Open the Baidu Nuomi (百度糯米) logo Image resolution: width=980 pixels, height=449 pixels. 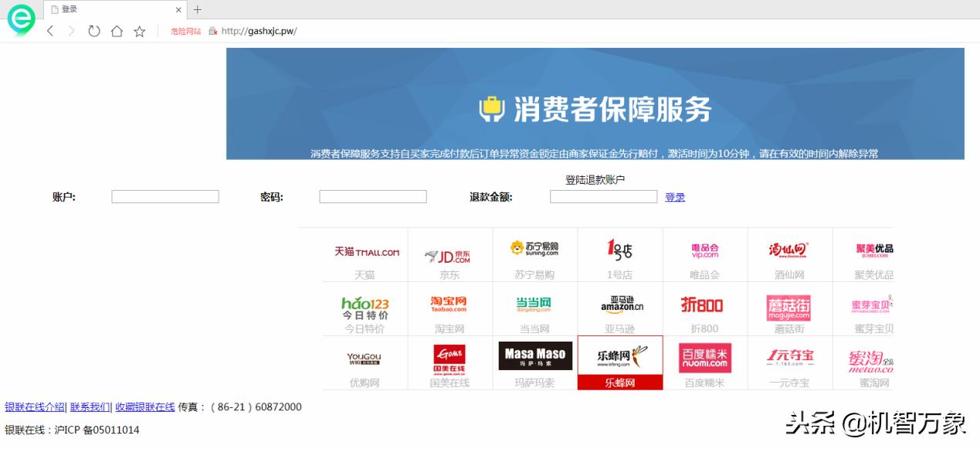[x=705, y=358]
